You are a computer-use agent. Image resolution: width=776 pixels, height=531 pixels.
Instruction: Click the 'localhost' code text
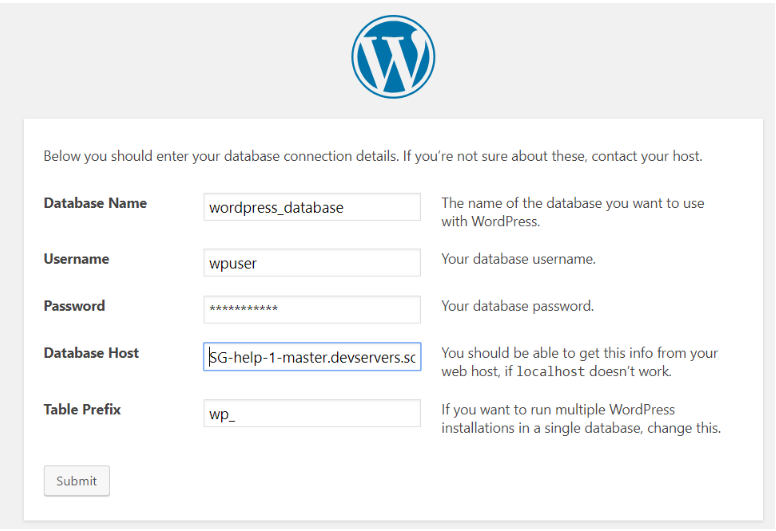pos(550,372)
